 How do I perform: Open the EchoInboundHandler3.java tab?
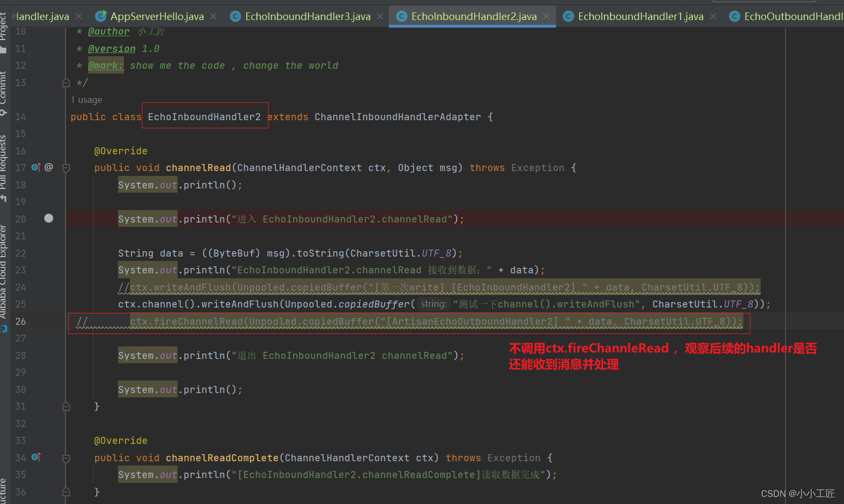click(x=307, y=16)
